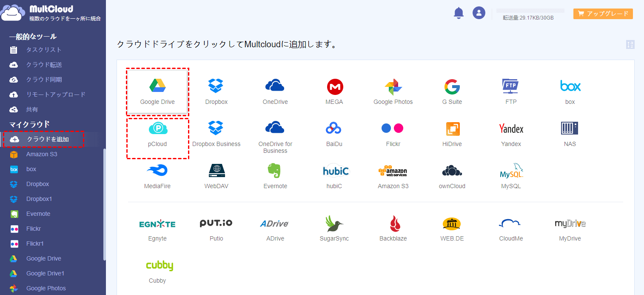The height and width of the screenshot is (295, 644).
Task: Open クラウド転送 in sidebar
Action: [44, 65]
